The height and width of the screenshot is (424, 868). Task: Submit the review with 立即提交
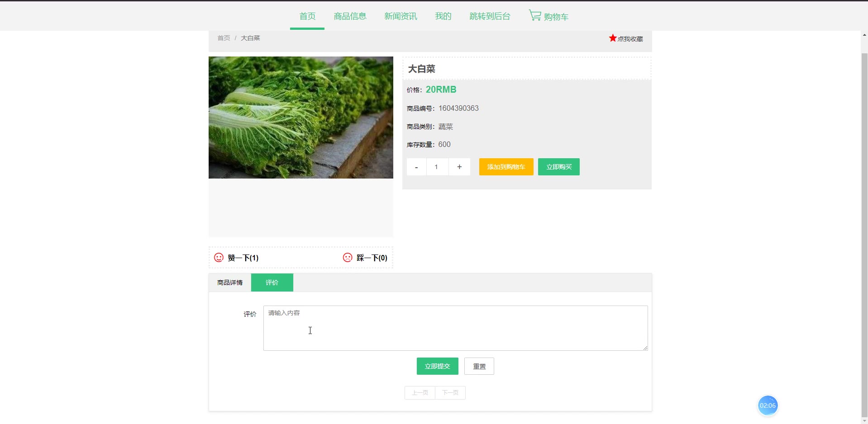click(x=438, y=366)
